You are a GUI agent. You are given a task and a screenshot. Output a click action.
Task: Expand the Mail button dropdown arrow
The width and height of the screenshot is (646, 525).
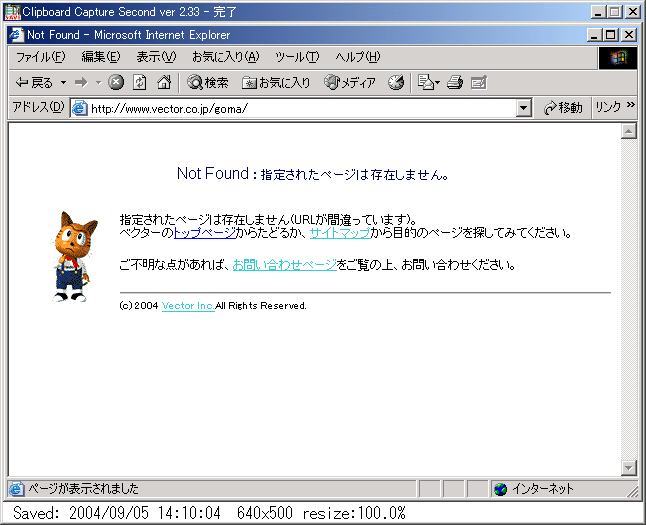pos(437,83)
